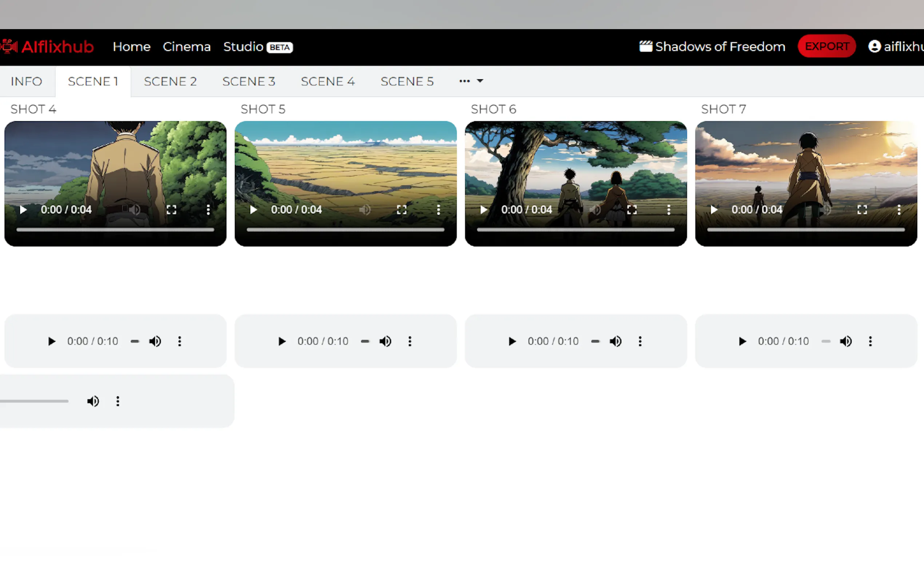Switch to the SCENE 3 tab
Screen dimensions: 924x578
coord(249,82)
